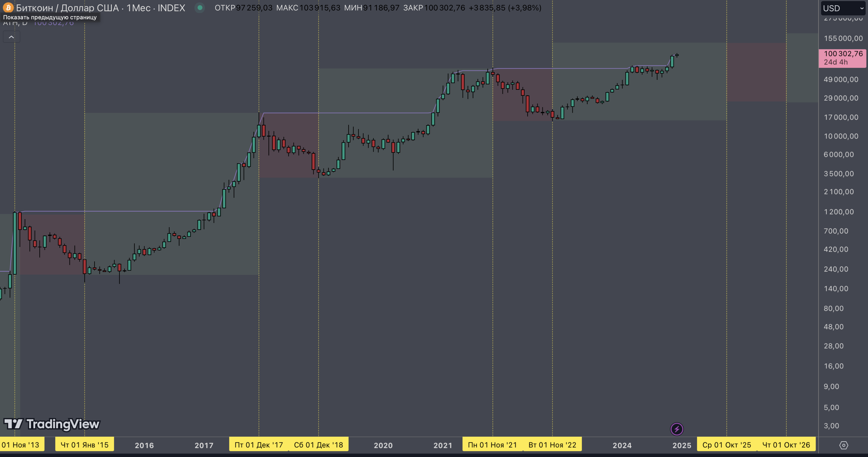Click the TradingView logo
The width and height of the screenshot is (868, 457).
pos(52,424)
